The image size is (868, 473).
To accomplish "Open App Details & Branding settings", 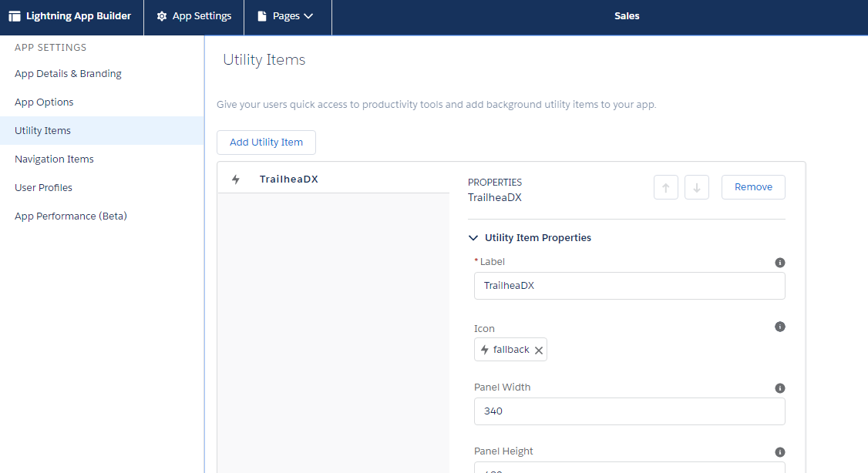I will coord(68,74).
